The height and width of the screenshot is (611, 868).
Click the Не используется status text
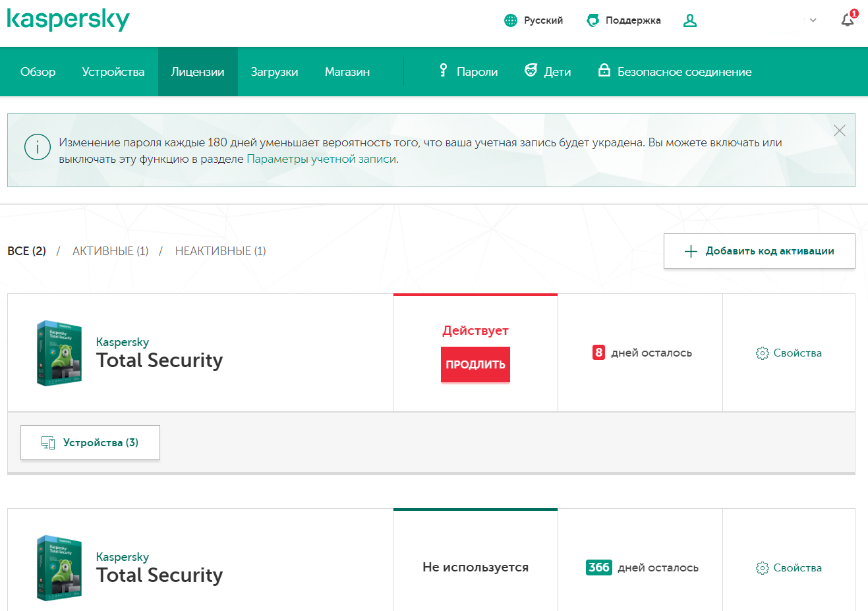pyautogui.click(x=475, y=567)
